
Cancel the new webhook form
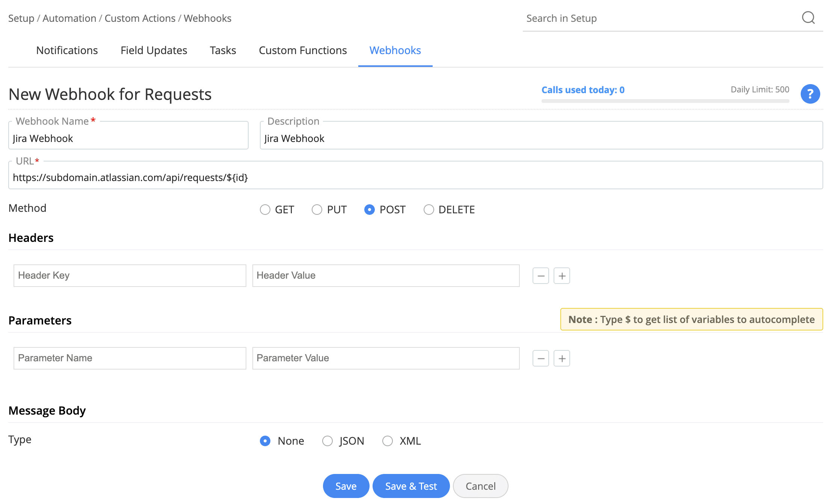point(480,486)
